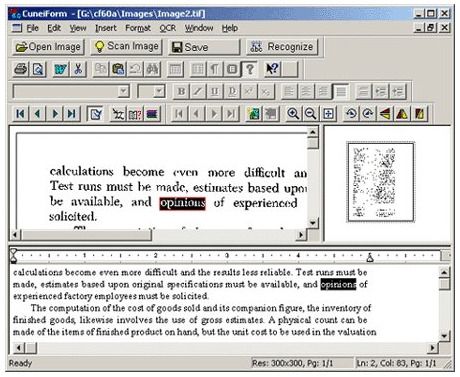Click the yellow triangle mirror image icon
The image size is (460, 377).
[x=402, y=114]
